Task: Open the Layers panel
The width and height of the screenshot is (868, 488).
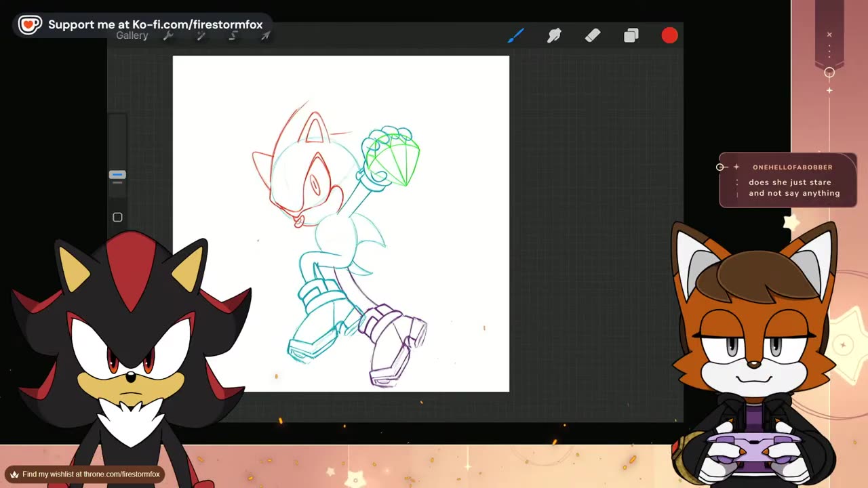Action: [x=631, y=35]
